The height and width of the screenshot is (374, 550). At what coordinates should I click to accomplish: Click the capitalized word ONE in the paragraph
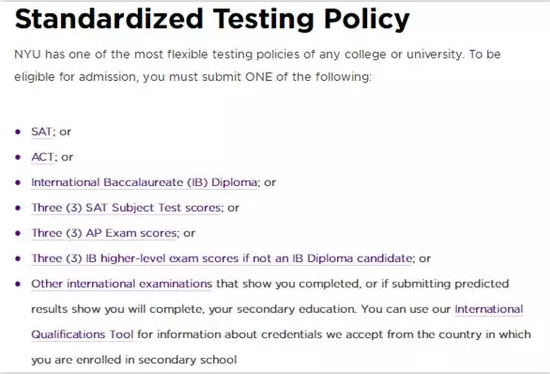pyautogui.click(x=259, y=77)
